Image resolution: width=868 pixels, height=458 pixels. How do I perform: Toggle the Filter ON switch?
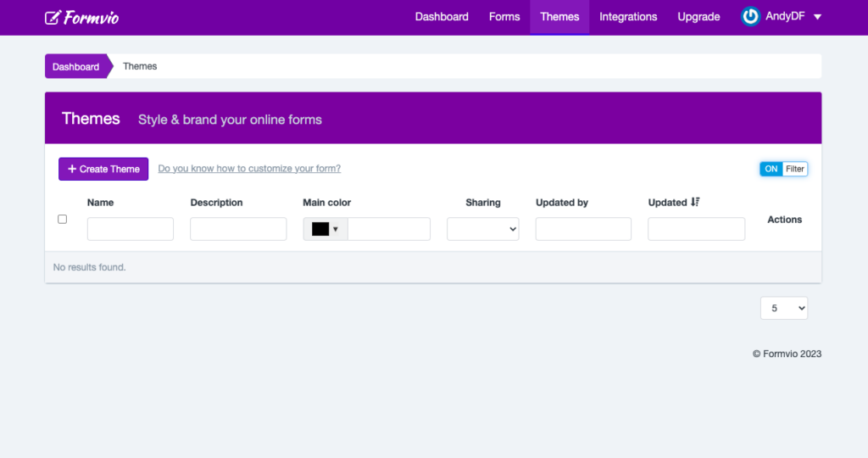click(x=783, y=169)
